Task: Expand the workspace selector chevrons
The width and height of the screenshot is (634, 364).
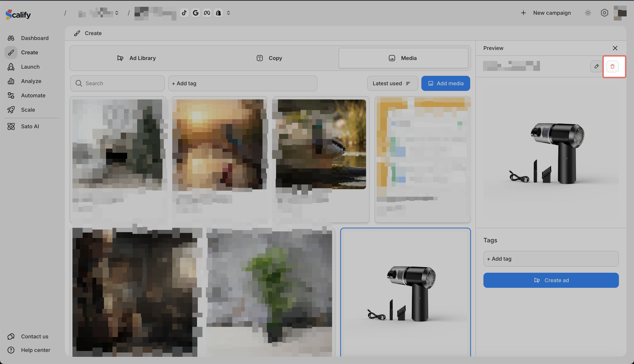Action: click(x=117, y=13)
